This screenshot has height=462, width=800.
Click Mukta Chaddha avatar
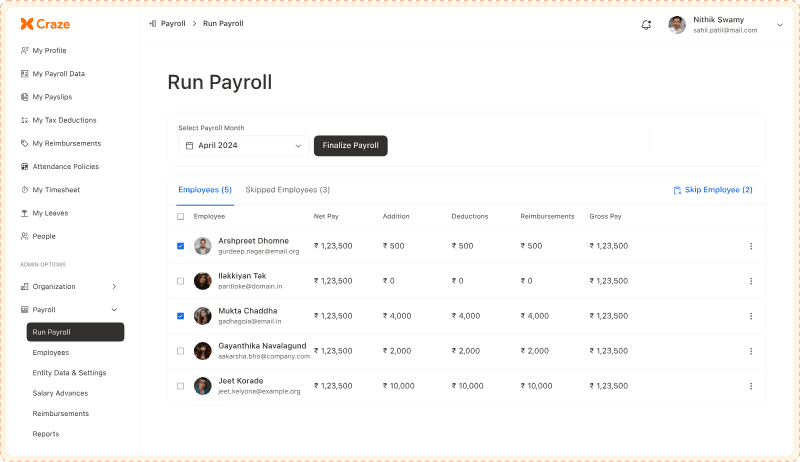click(203, 316)
